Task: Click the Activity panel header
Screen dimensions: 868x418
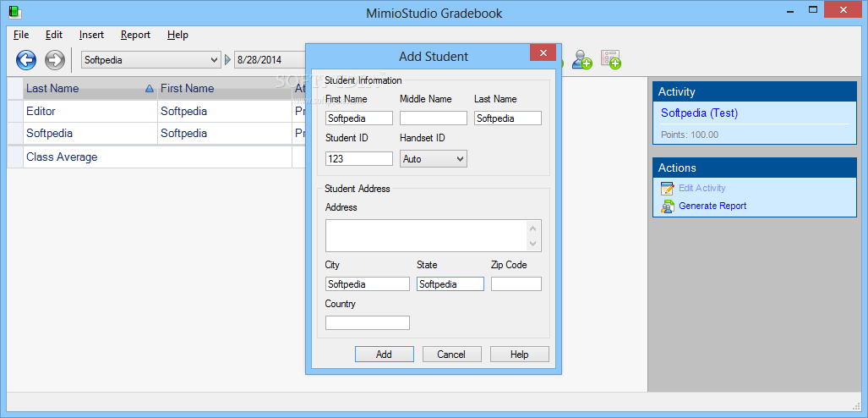Action: (x=755, y=92)
